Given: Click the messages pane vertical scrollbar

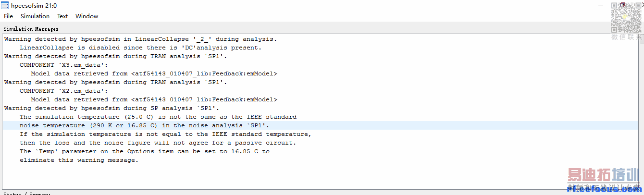Looking at the screenshot, I should click(642, 110).
